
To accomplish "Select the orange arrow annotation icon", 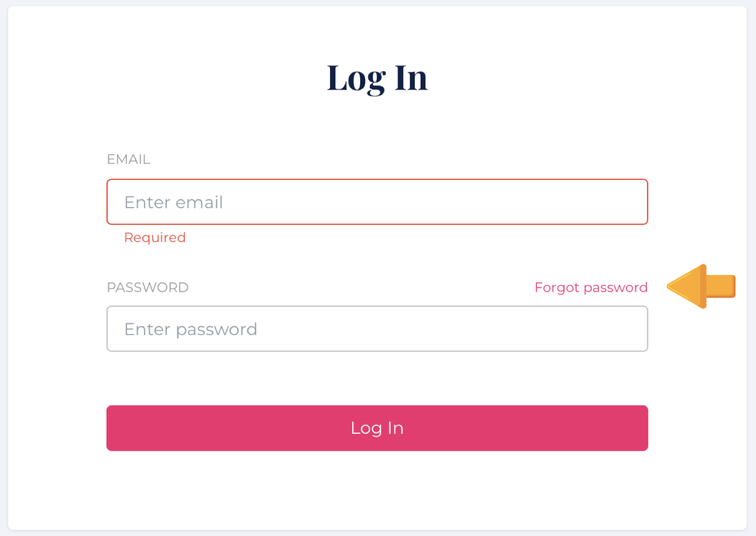I will coord(701,286).
